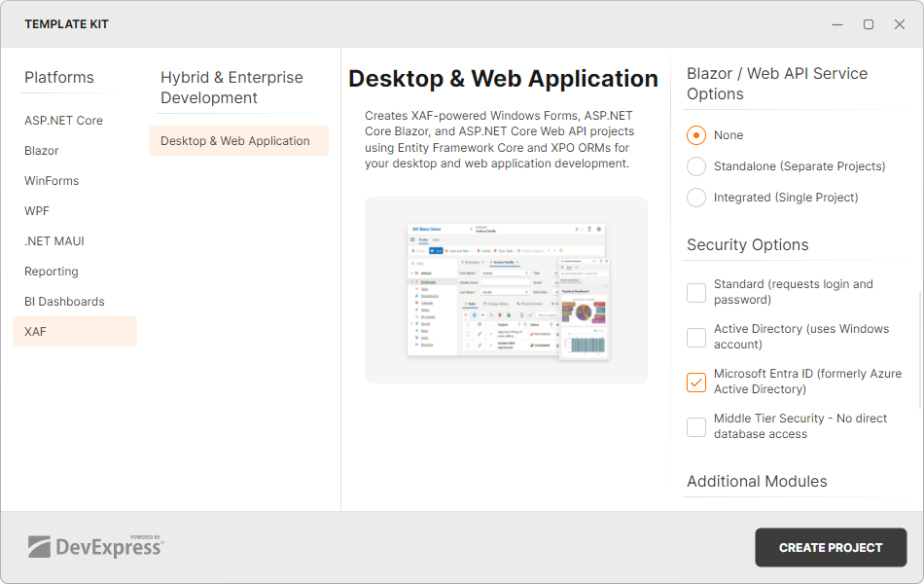This screenshot has height=584, width=924.
Task: Enable Middle Tier Security option
Action: (x=696, y=426)
